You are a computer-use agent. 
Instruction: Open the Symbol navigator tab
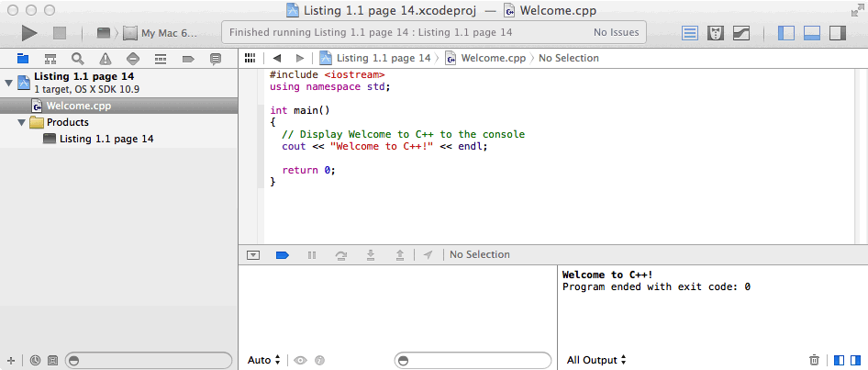[x=50, y=58]
